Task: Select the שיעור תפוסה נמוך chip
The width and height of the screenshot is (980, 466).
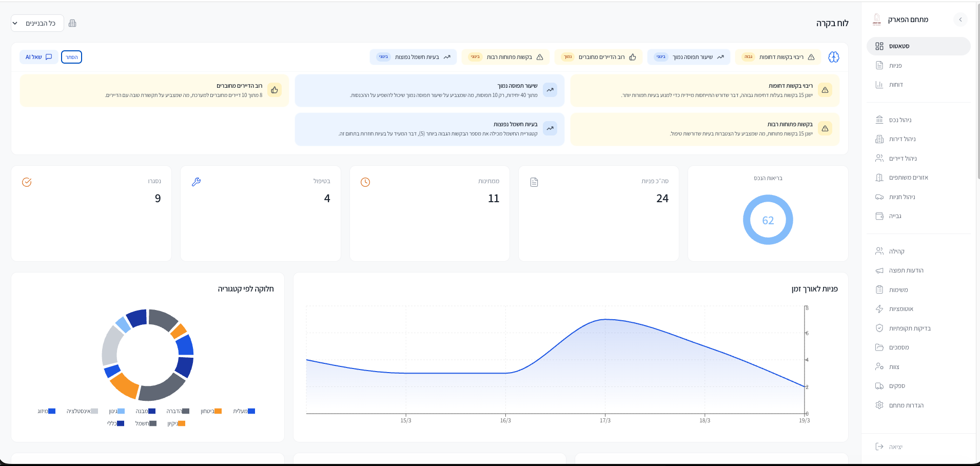Action: (x=688, y=57)
